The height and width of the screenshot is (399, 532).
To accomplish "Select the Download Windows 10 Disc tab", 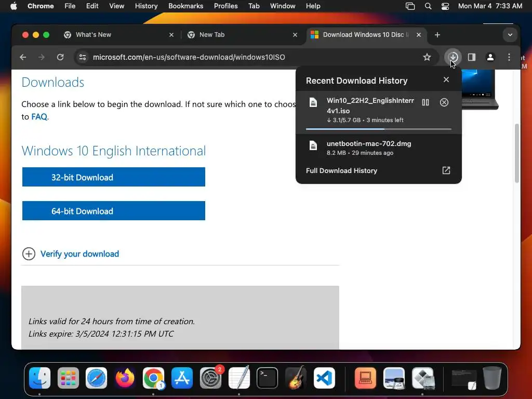I will 366,35.
